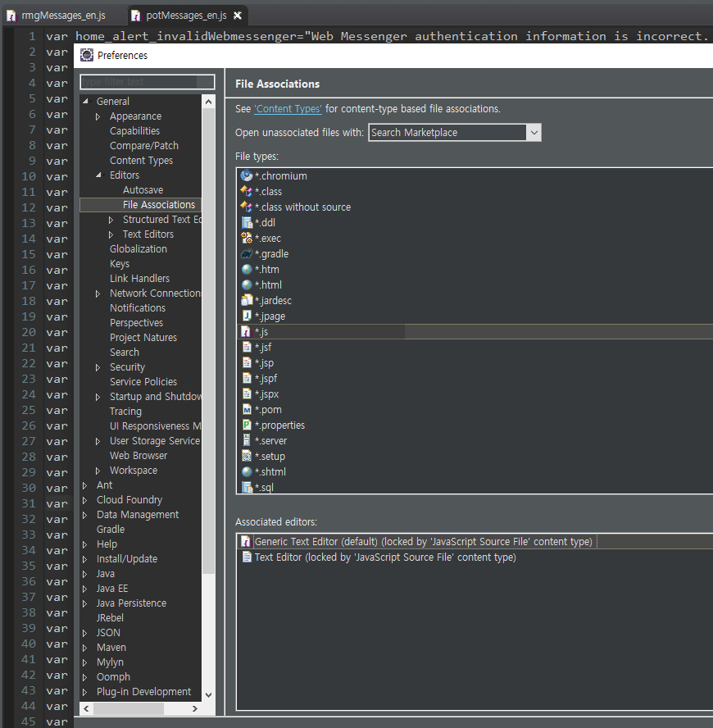Screen dimensions: 713x728
Task: Collapse the General tree node
Action: pos(85,101)
